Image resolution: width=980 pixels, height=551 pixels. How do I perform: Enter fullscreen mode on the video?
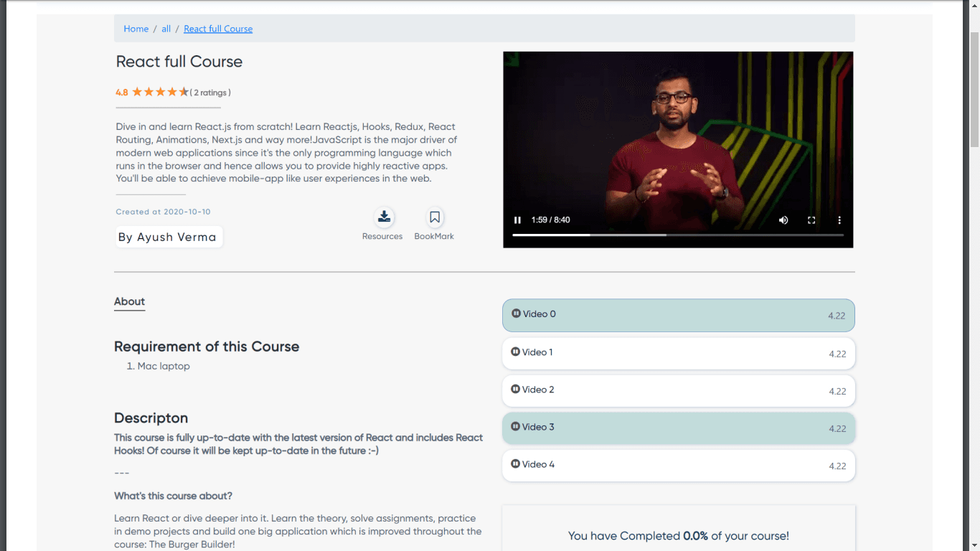811,220
